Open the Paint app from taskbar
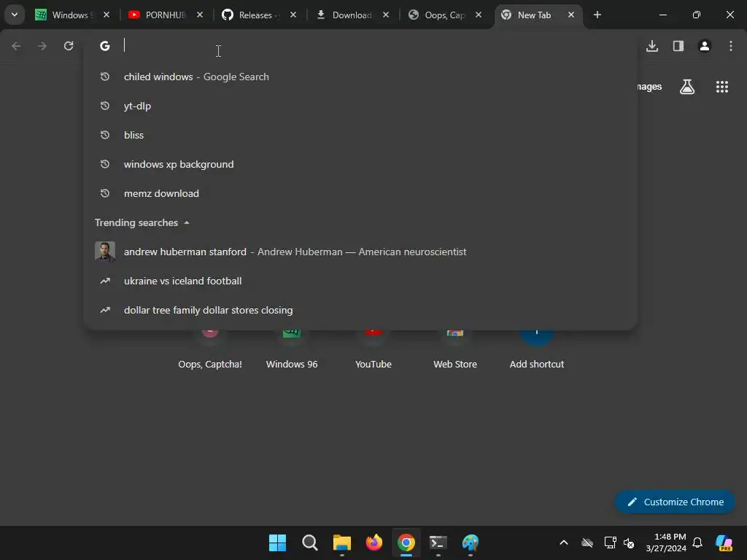 coord(471,542)
